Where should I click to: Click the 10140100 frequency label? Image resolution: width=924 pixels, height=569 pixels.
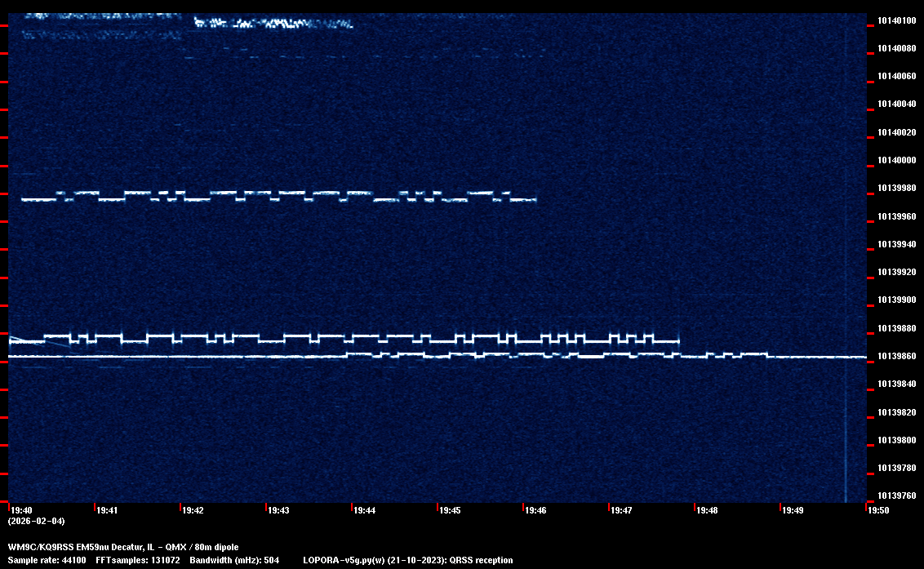pyautogui.click(x=896, y=20)
